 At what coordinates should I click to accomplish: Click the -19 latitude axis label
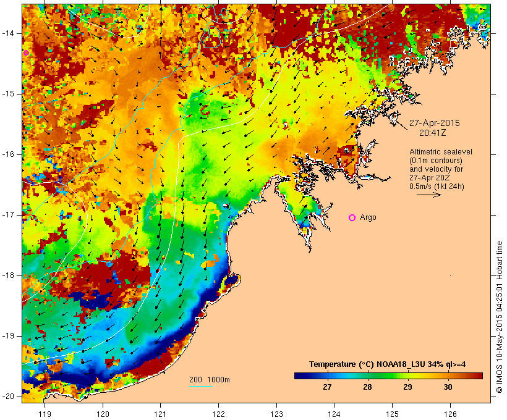8,336
